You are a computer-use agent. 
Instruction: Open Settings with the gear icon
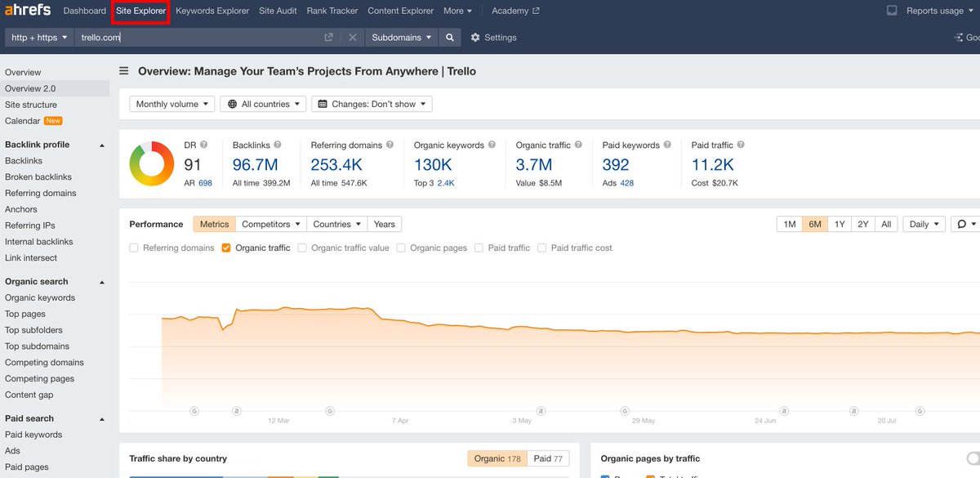pos(475,38)
